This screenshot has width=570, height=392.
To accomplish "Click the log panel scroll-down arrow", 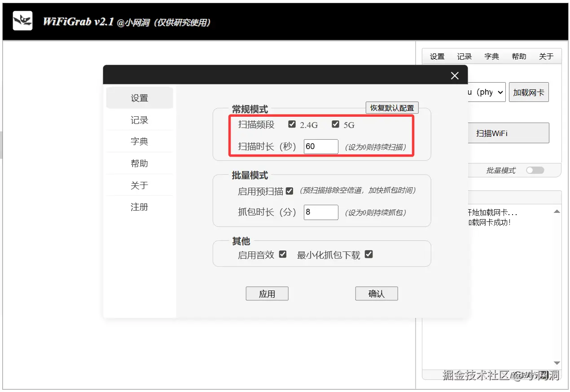I will pos(557,363).
